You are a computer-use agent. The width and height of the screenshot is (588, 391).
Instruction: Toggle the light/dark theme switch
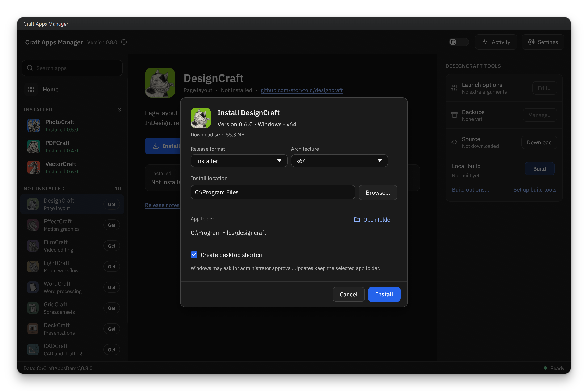tap(458, 42)
